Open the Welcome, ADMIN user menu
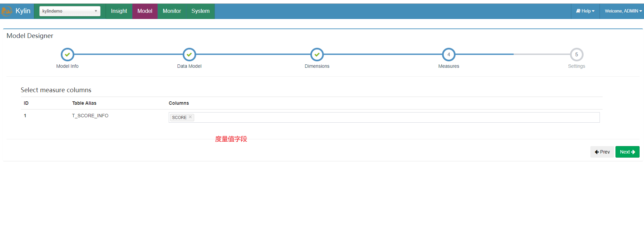The width and height of the screenshot is (644, 242). pyautogui.click(x=623, y=11)
